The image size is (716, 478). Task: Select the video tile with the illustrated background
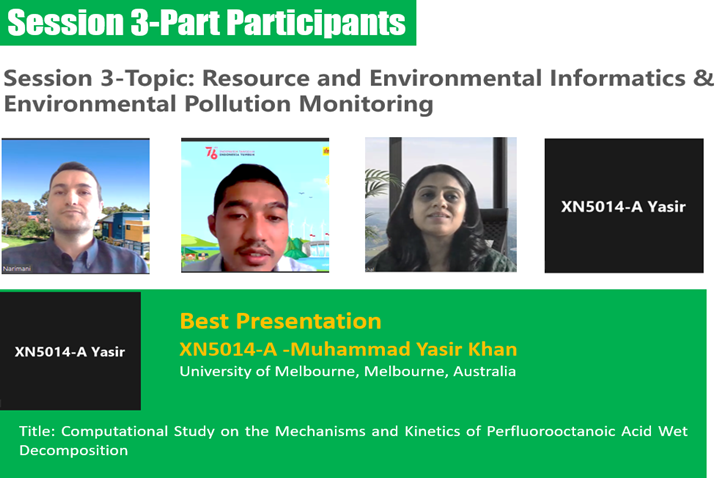click(257, 205)
